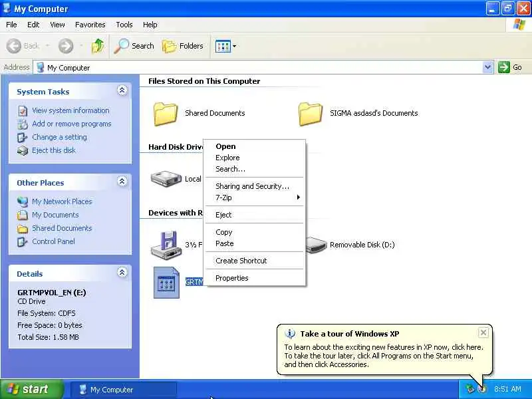Choose Properties in the context menu
The image size is (532, 399).
256,278
